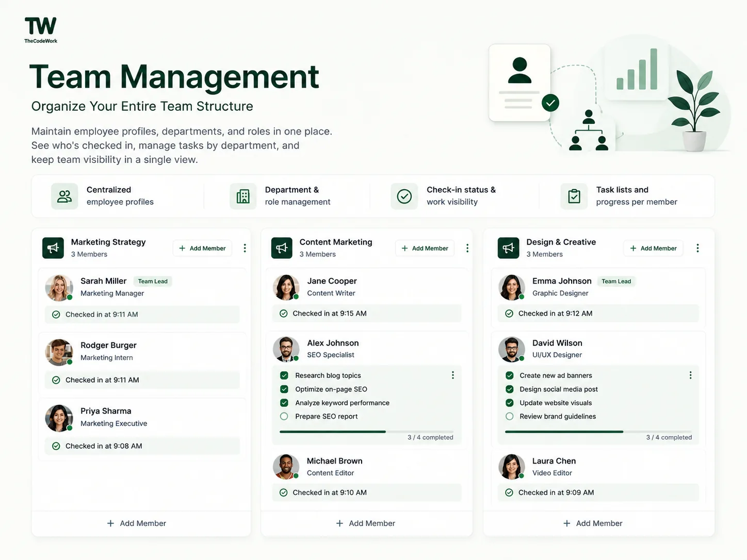The image size is (747, 560).
Task: Click Rodger Burger's check-in status icon
Action: [x=56, y=380]
